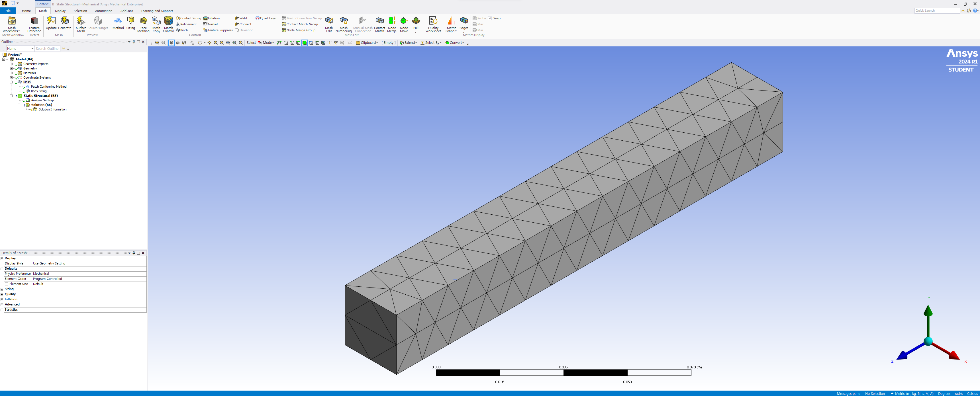This screenshot has height=396, width=980.
Task: Toggle the Snap checkbox
Action: (x=490, y=18)
